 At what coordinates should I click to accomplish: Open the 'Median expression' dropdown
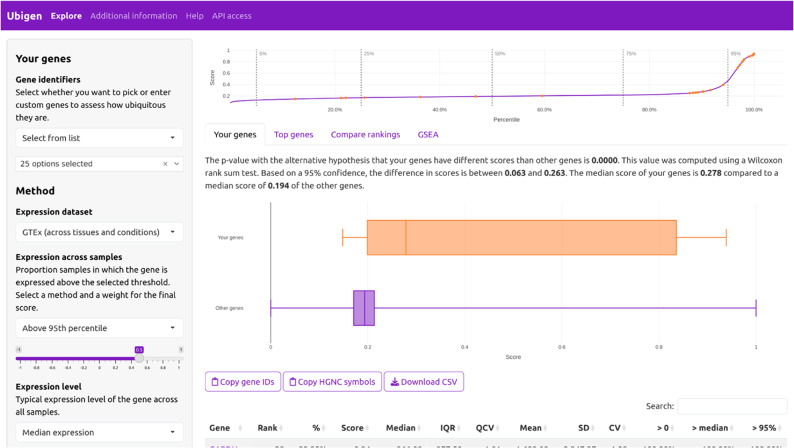(x=99, y=432)
